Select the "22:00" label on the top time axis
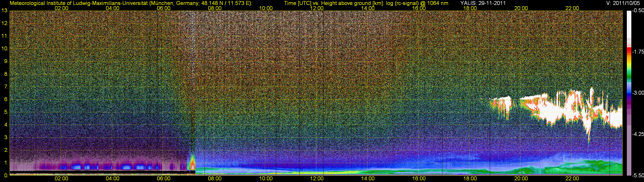 [572, 8]
